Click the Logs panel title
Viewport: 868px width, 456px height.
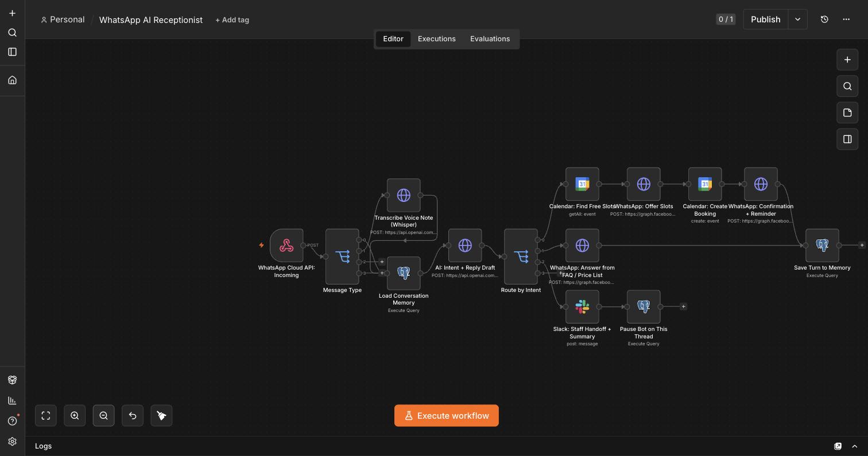[44, 446]
